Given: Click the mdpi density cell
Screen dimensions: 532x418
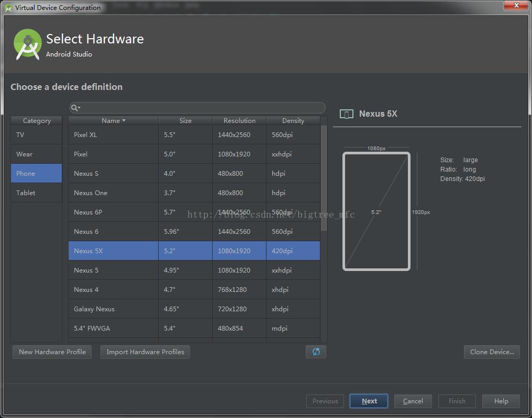Looking at the screenshot, I should pos(293,328).
